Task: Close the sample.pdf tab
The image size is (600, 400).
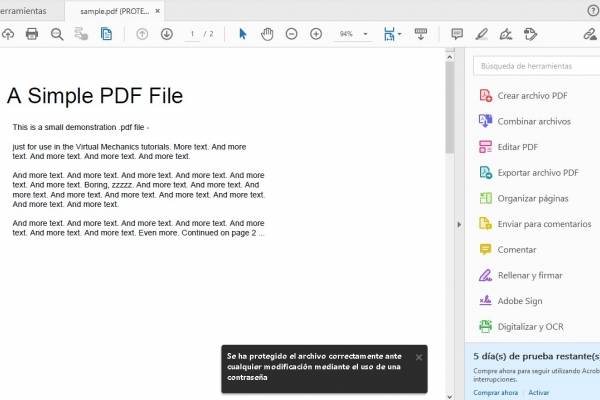Action: click(x=157, y=10)
